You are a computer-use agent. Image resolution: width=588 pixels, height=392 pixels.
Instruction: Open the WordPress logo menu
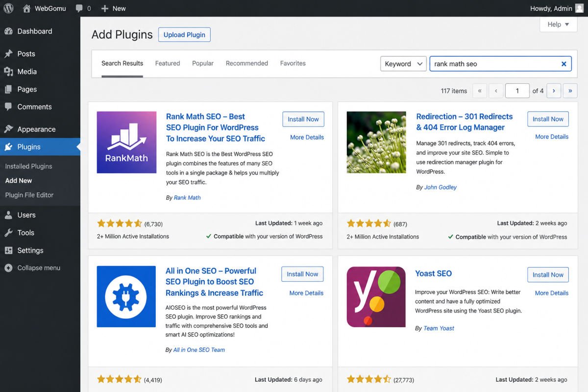(x=8, y=8)
